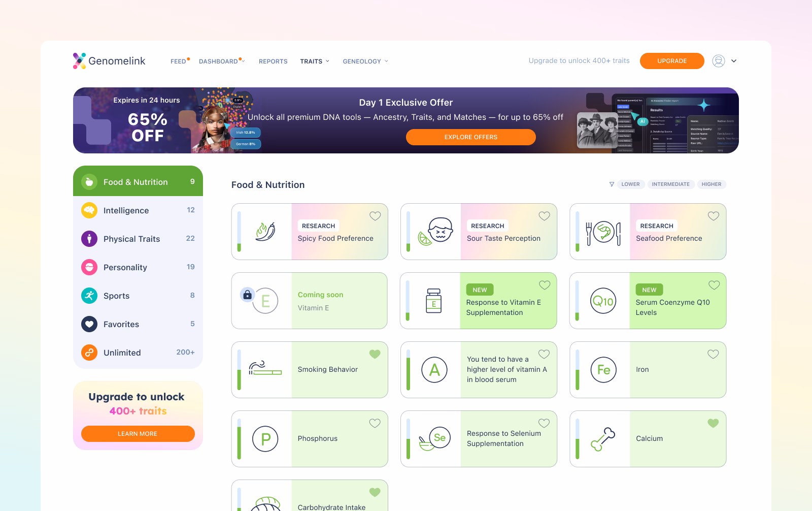Viewport: 812px width, 511px height.
Task: Favorite Phosphorus trait heart
Action: click(x=375, y=423)
